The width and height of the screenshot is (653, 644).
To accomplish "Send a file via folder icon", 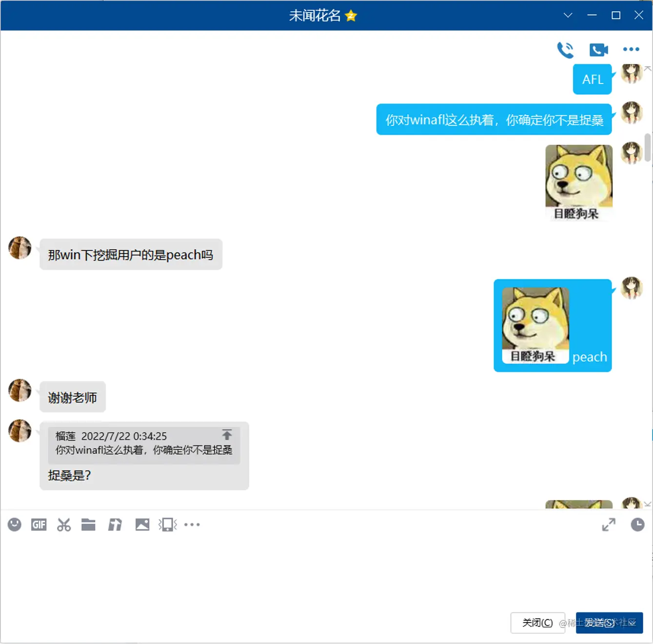I will point(88,524).
